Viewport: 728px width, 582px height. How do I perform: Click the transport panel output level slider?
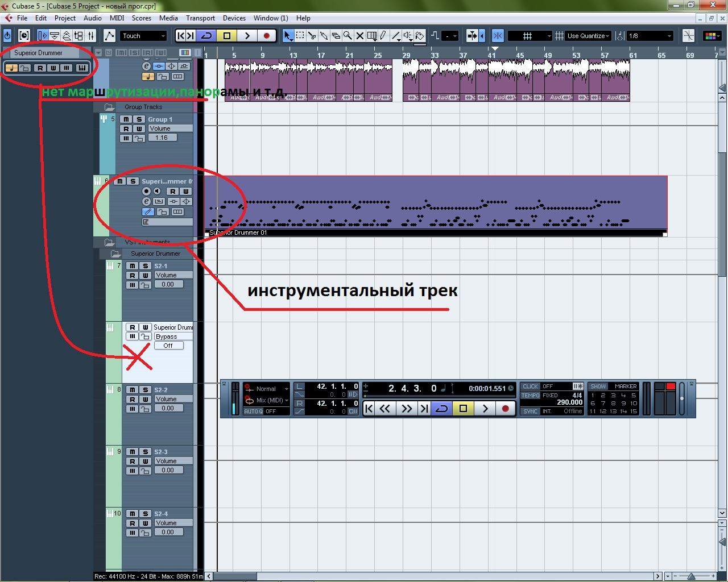pyautogui.click(x=682, y=399)
